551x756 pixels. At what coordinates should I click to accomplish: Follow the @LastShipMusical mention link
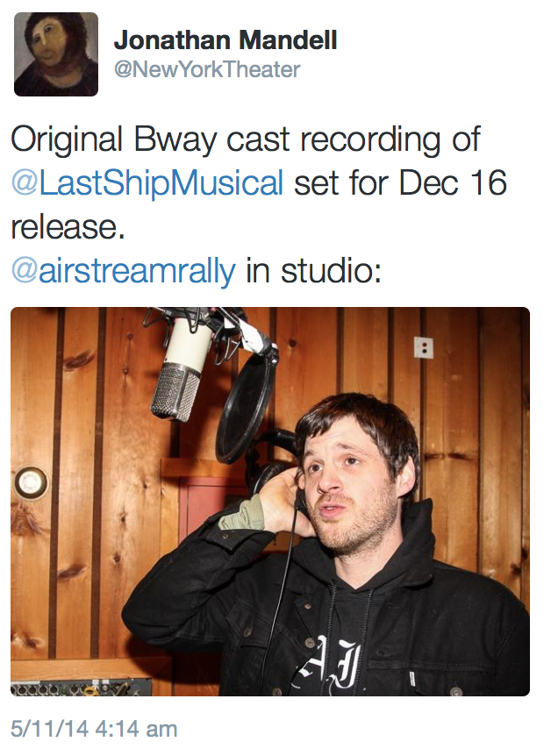pyautogui.click(x=147, y=183)
